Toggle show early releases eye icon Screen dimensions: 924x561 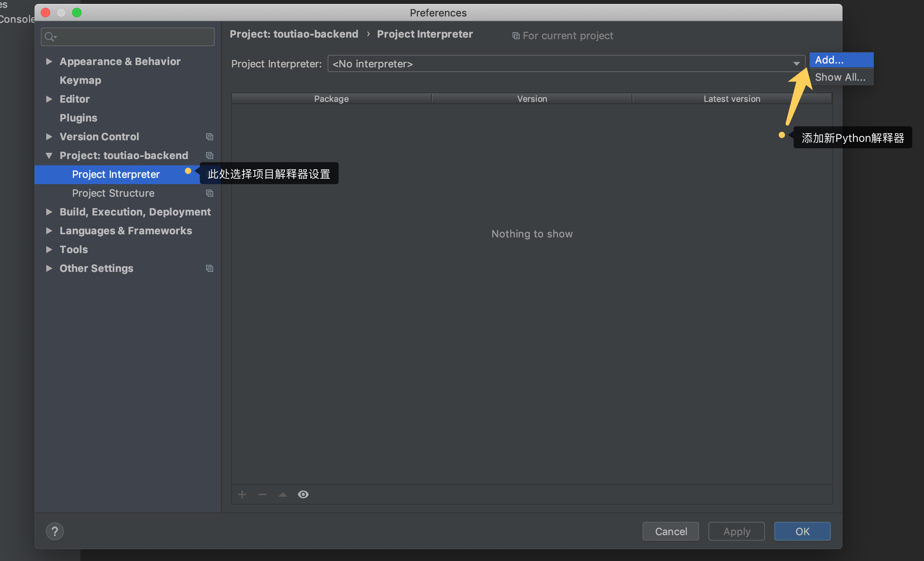303,494
